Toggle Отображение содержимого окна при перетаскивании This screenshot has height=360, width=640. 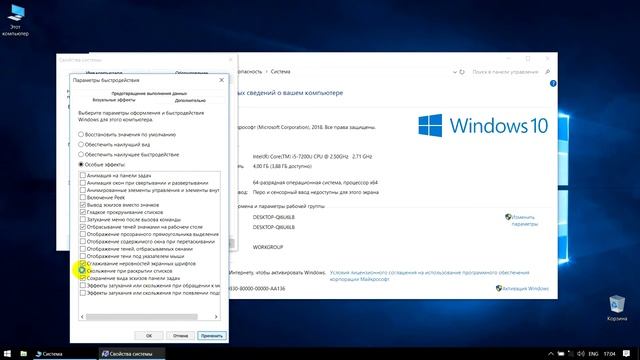83,242
